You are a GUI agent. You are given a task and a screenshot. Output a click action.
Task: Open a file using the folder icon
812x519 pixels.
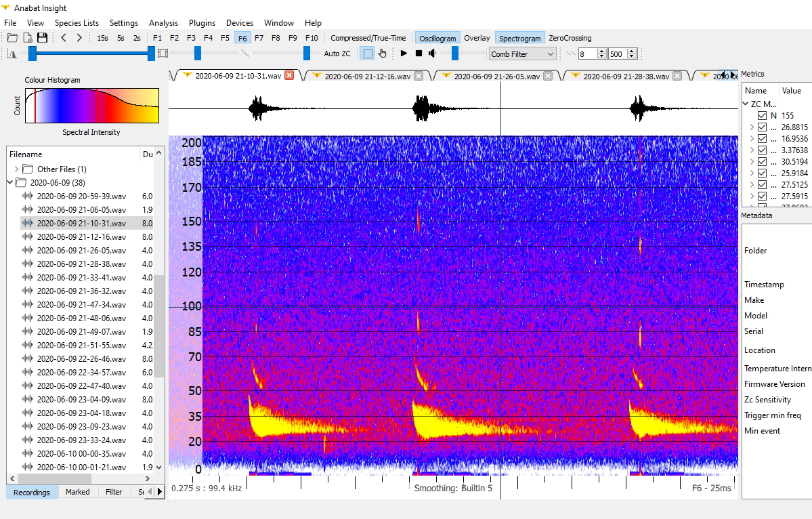click(12, 37)
